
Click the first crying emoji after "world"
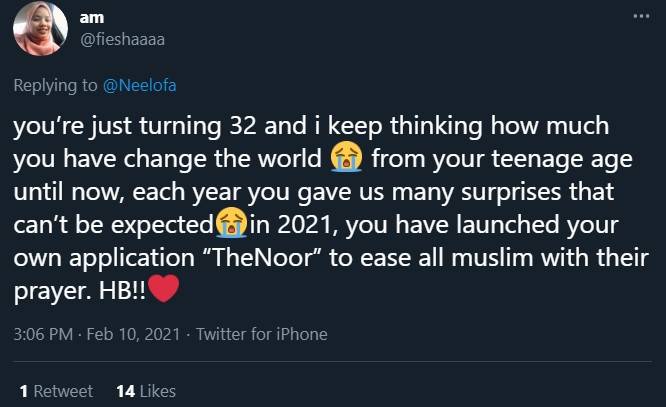pyautogui.click(x=346, y=157)
